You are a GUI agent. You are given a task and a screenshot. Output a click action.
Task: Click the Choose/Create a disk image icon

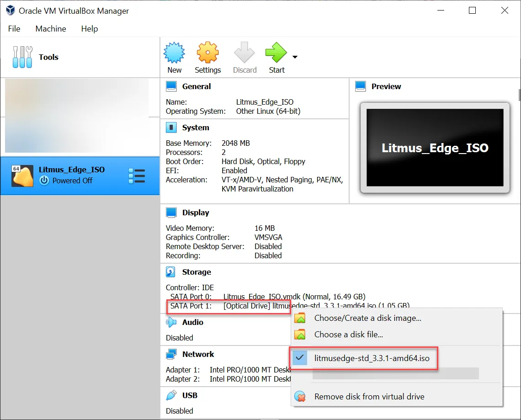(300, 318)
